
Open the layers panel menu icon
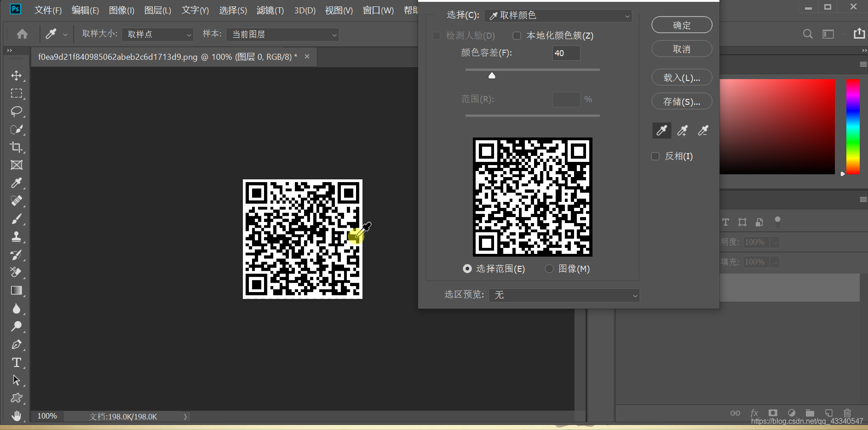(x=863, y=200)
